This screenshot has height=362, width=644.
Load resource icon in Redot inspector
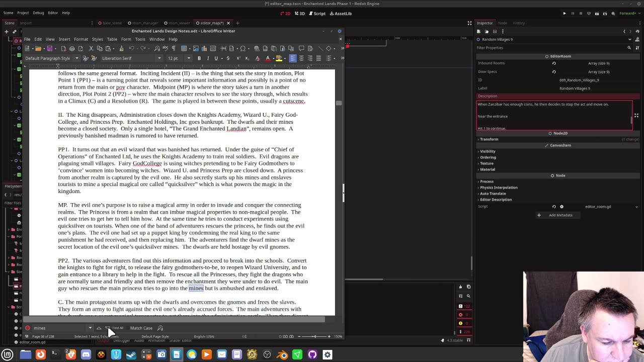coord(487,31)
